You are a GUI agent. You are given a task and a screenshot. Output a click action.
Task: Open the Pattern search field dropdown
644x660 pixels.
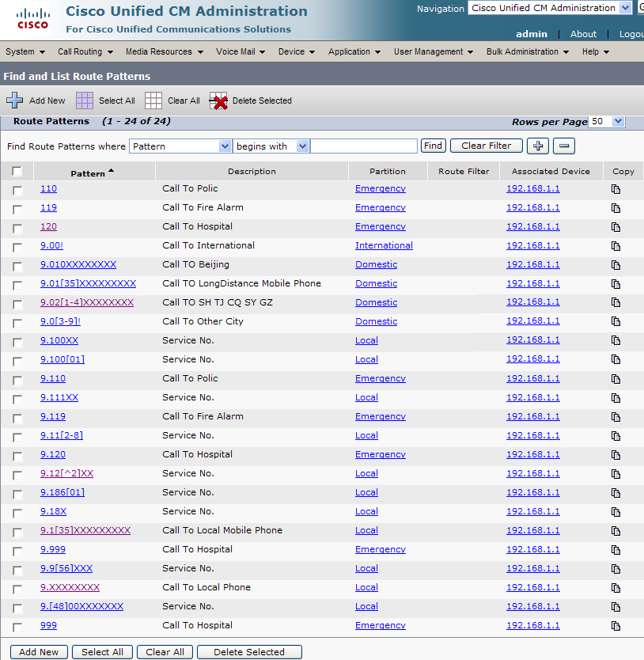(x=180, y=146)
